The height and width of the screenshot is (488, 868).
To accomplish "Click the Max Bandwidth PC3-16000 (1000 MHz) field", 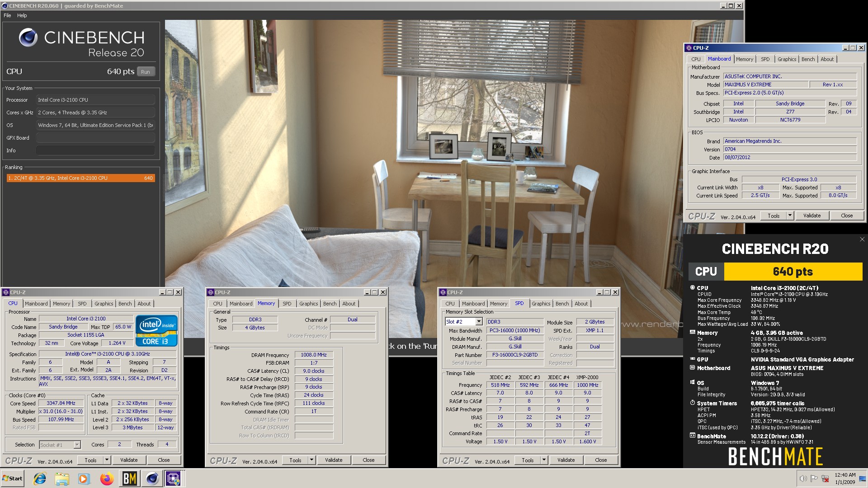I will coord(515,330).
